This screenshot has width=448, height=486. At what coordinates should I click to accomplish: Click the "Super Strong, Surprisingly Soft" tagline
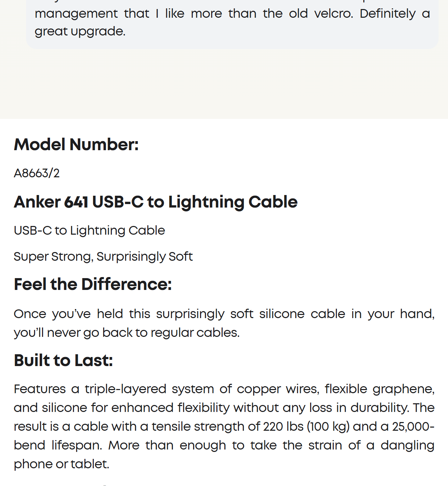[x=103, y=257]
